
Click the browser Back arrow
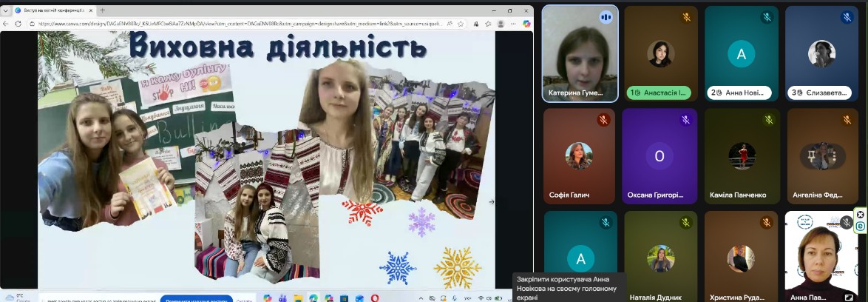tap(7, 24)
